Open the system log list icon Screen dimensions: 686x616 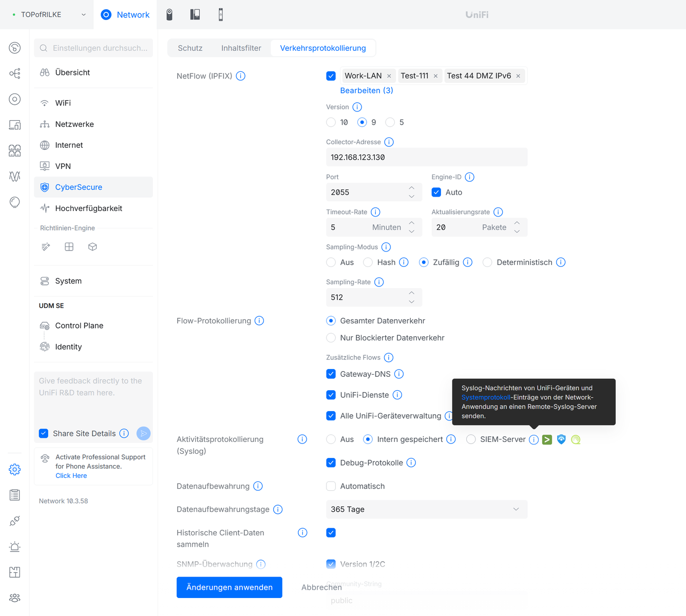tap(15, 495)
